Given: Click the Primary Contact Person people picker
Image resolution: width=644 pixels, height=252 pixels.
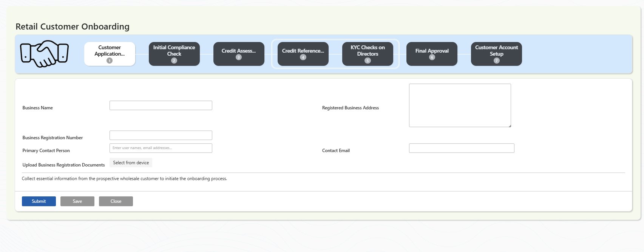Looking at the screenshot, I should pos(161,148).
